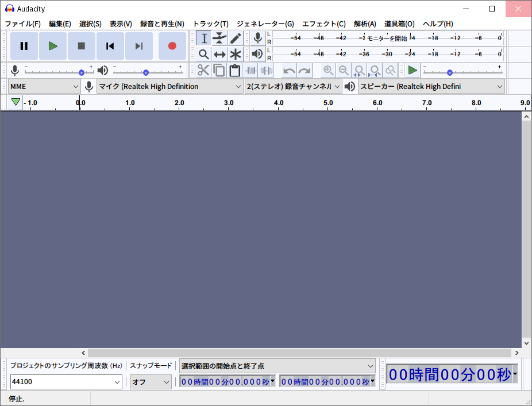Image resolution: width=532 pixels, height=406 pixels.
Task: Click the horizontal scrollbar left arrow
Action: pyautogui.click(x=83, y=353)
